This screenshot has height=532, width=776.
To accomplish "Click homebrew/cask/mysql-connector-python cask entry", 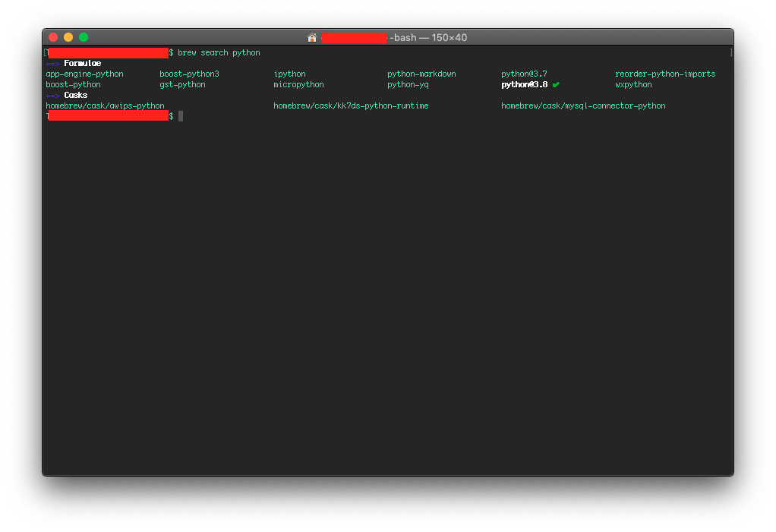I will (583, 105).
